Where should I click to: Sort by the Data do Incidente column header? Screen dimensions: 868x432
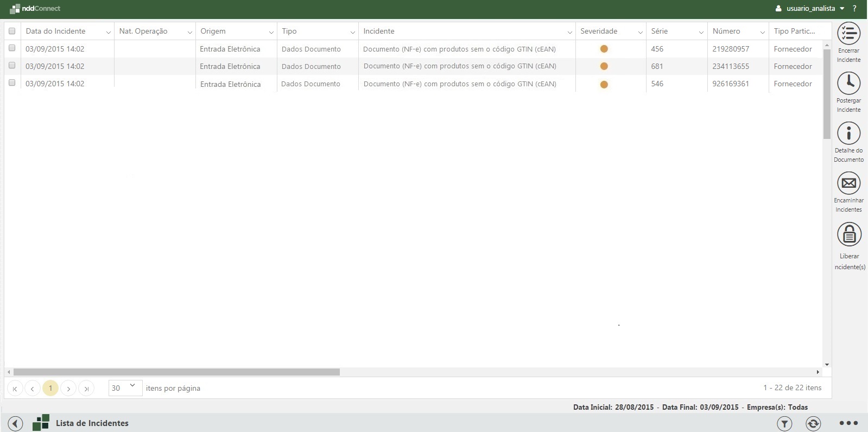[56, 31]
